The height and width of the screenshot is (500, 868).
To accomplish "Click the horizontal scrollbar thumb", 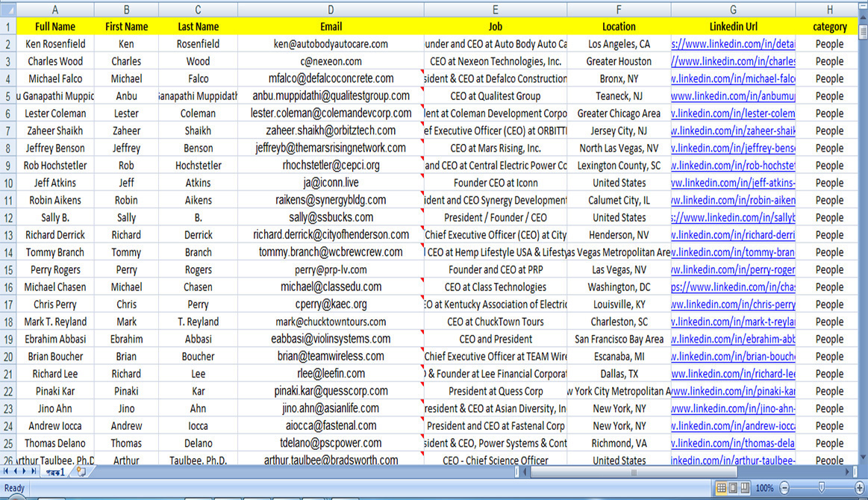I will pos(634,472).
